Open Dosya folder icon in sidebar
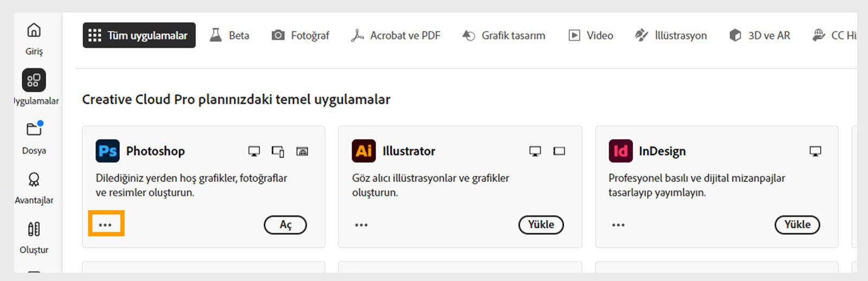Screen dimensions: 868x281 coord(34,129)
